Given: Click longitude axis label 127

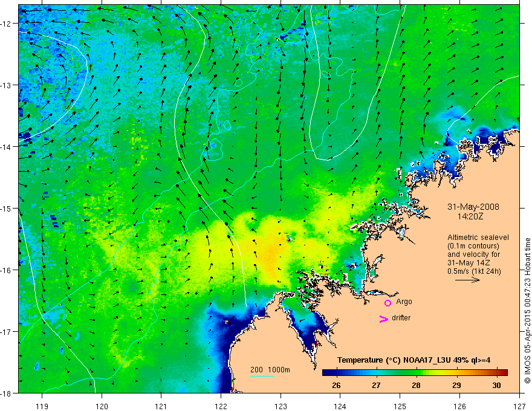Looking at the screenshot, I should click(x=519, y=406).
